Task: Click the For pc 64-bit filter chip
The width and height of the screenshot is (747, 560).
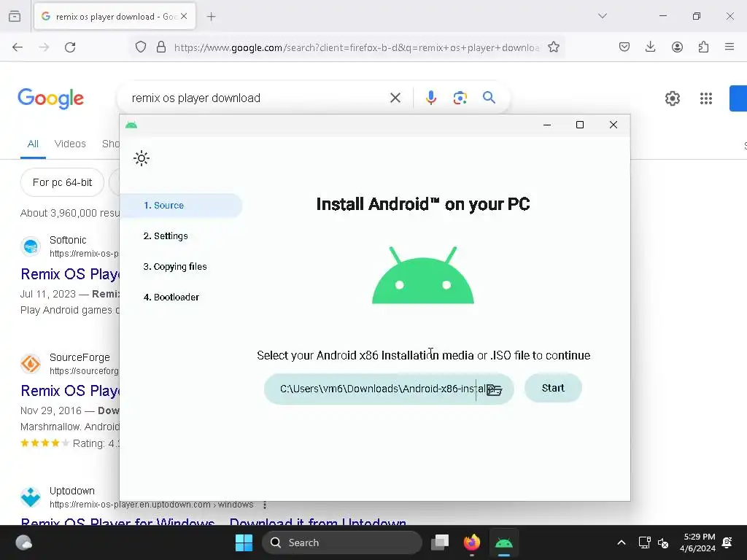Action: pyautogui.click(x=63, y=182)
